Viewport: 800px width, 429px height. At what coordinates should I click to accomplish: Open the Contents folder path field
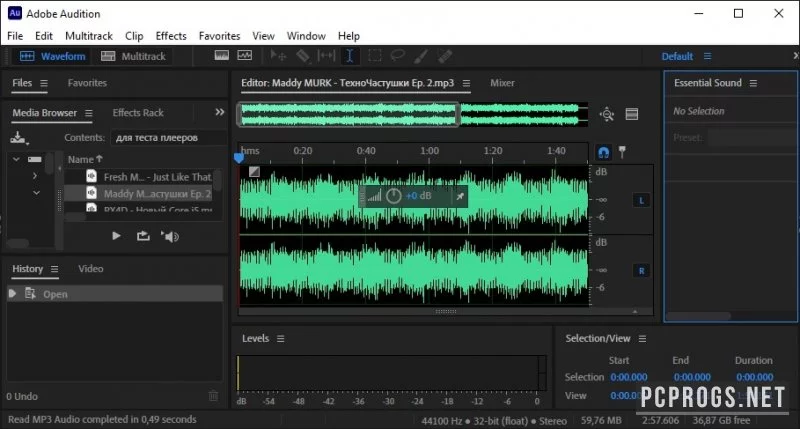tap(167, 138)
